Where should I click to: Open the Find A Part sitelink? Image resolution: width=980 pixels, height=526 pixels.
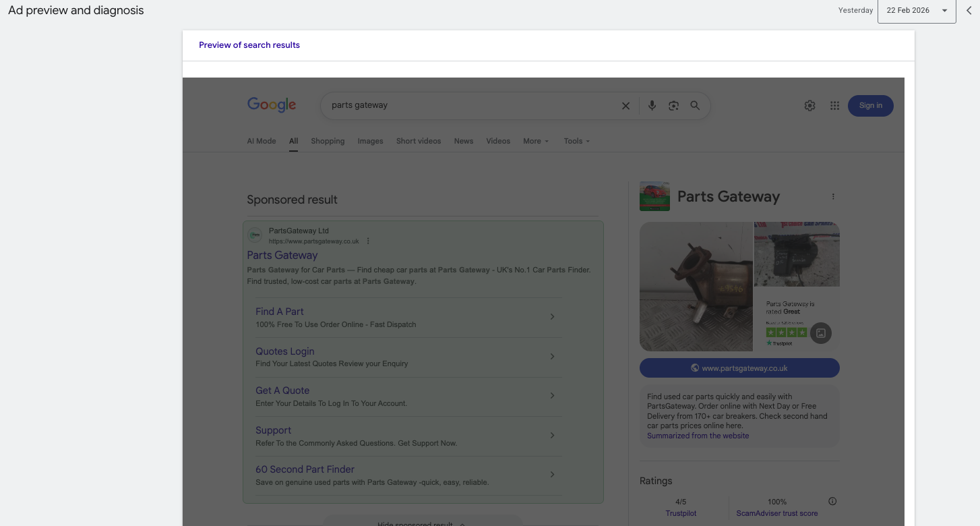[x=279, y=311]
